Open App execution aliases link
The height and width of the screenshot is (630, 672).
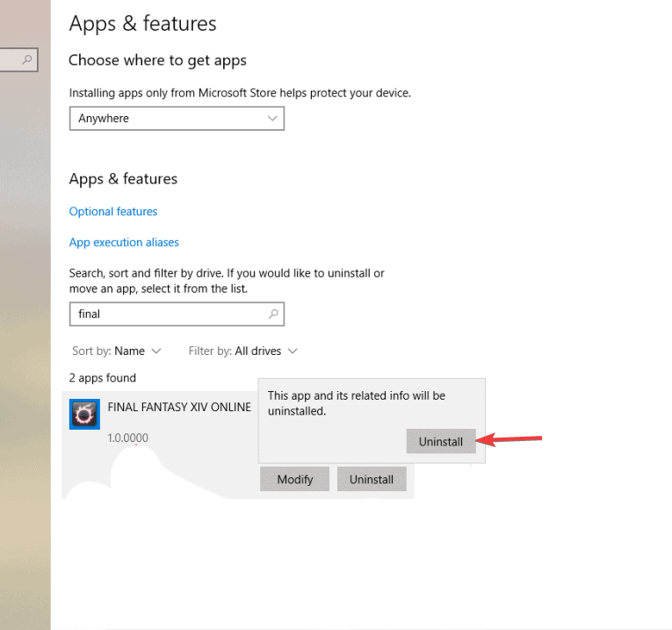pyautogui.click(x=124, y=243)
